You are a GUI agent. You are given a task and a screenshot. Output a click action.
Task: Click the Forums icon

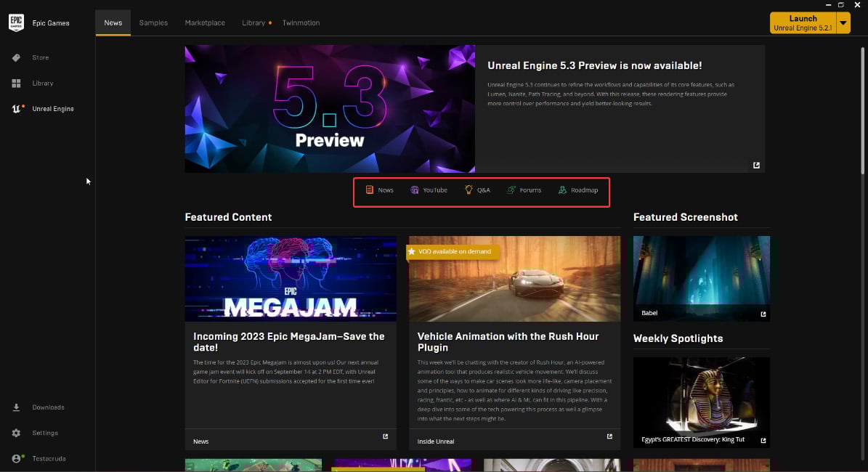(x=511, y=190)
